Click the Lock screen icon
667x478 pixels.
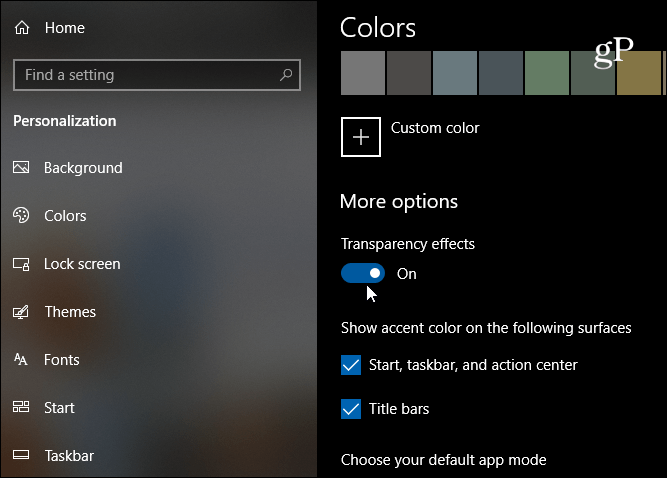pyautogui.click(x=21, y=264)
